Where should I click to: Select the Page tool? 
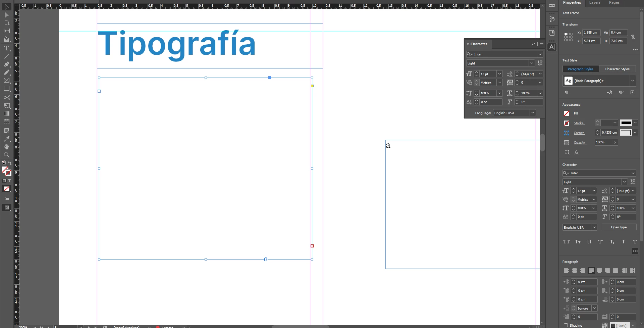6,23
